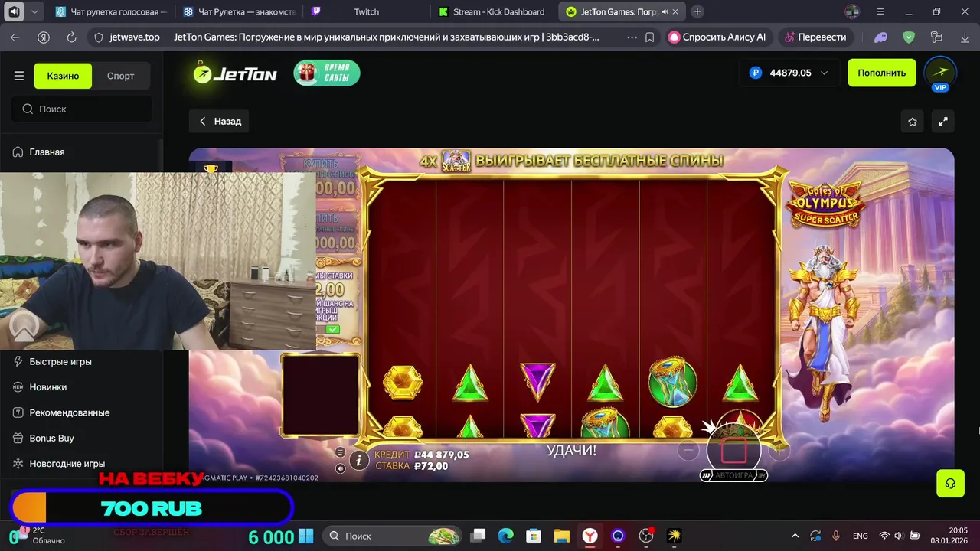This screenshot has height=551, width=980.
Task: Open the purple mask extension icon
Action: coord(880,37)
